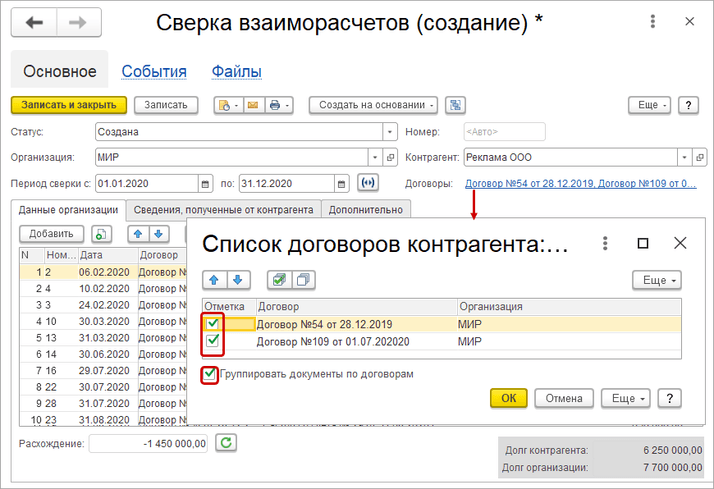This screenshot has height=489, width=714.
Task: Click the back navigation arrow
Action: [x=34, y=23]
